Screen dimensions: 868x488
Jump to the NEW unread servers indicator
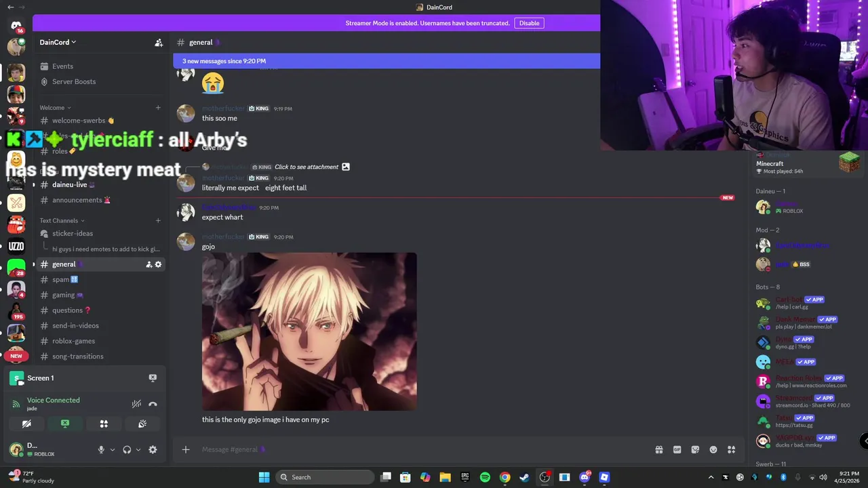tap(16, 356)
